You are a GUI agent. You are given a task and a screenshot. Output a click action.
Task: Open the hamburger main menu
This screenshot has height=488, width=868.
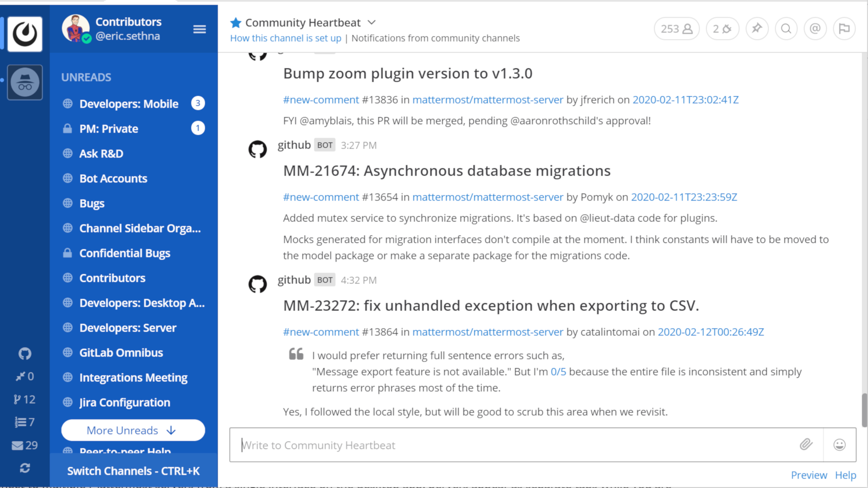pyautogui.click(x=199, y=29)
